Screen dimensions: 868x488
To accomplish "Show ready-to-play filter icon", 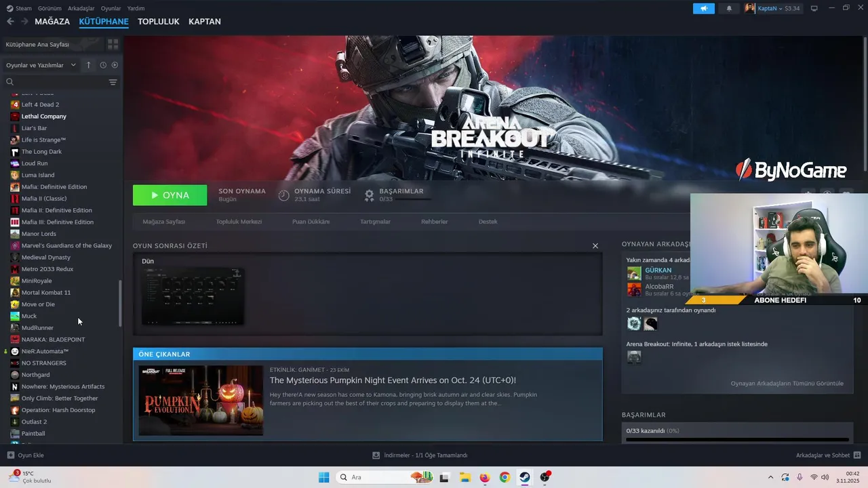I will click(115, 65).
